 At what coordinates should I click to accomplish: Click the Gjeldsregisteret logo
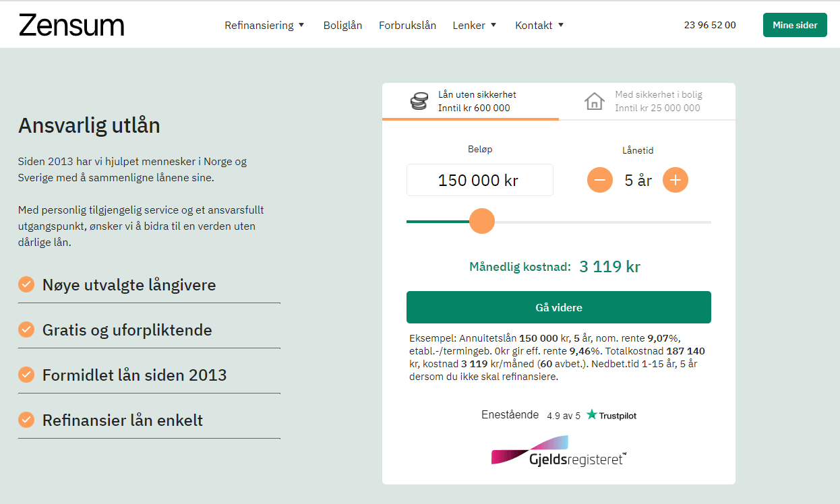tap(559, 451)
